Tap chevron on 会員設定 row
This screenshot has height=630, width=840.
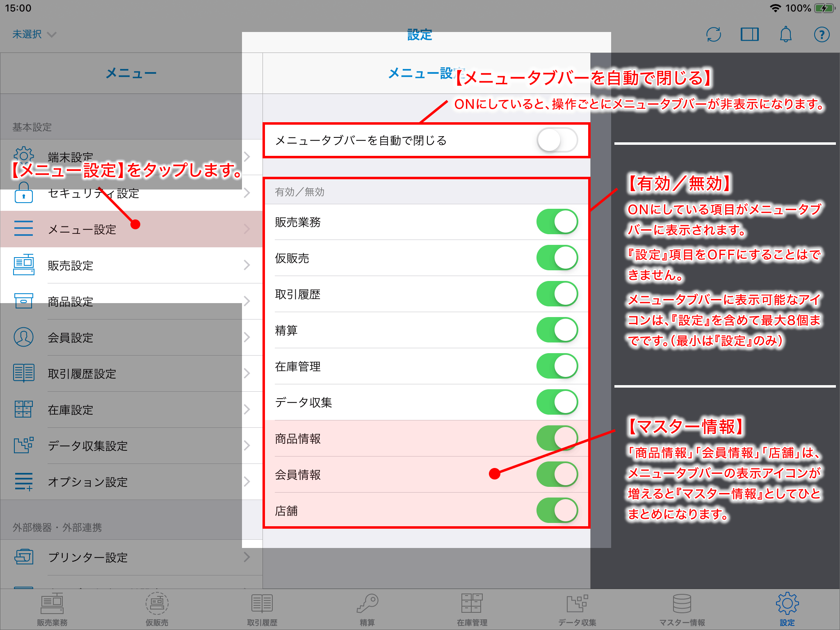(247, 337)
